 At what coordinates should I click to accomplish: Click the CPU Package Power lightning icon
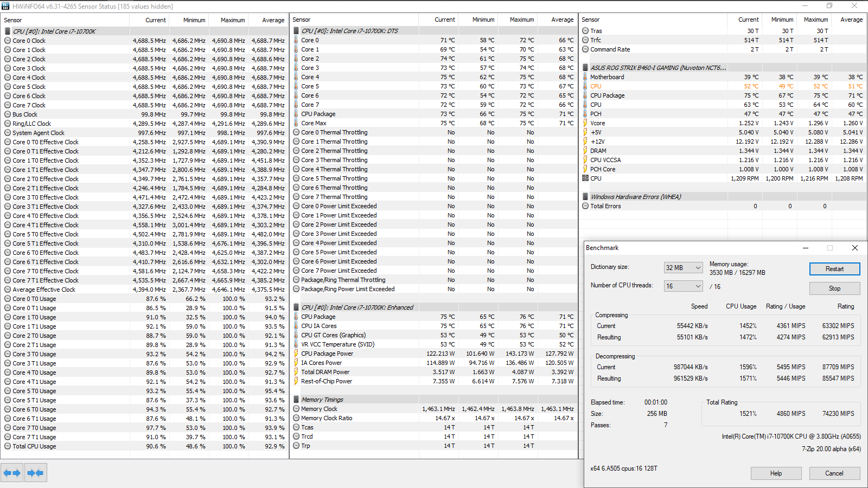pos(296,354)
